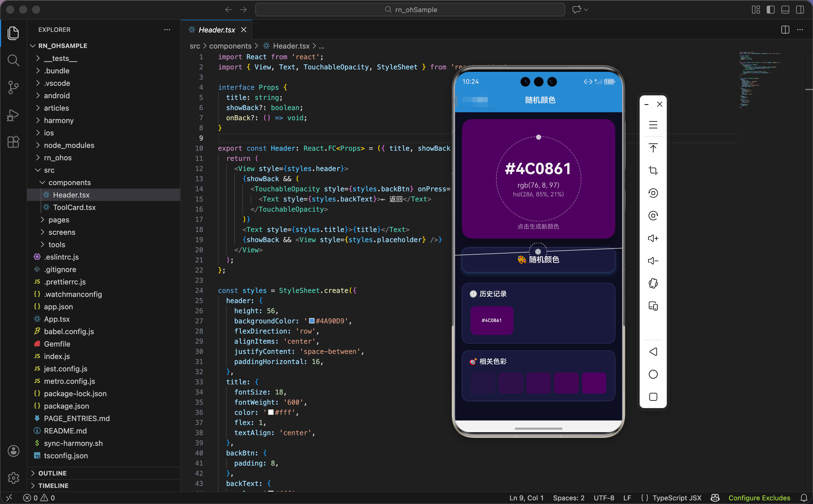Viewport: 813px width, 504px height.
Task: Click the #4A90D9 color swatch on line 27
Action: (x=311, y=321)
